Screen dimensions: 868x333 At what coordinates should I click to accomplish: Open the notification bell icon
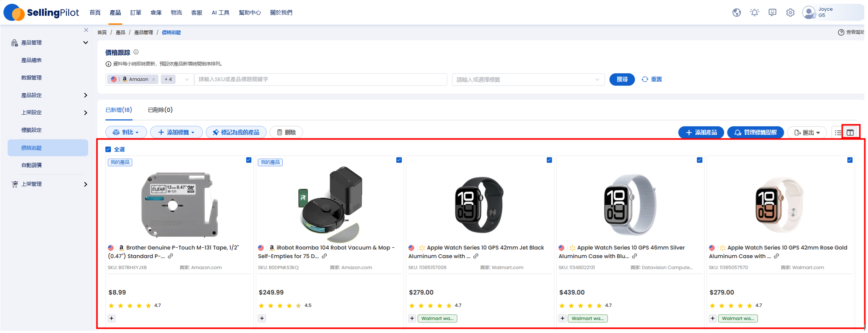(x=754, y=13)
